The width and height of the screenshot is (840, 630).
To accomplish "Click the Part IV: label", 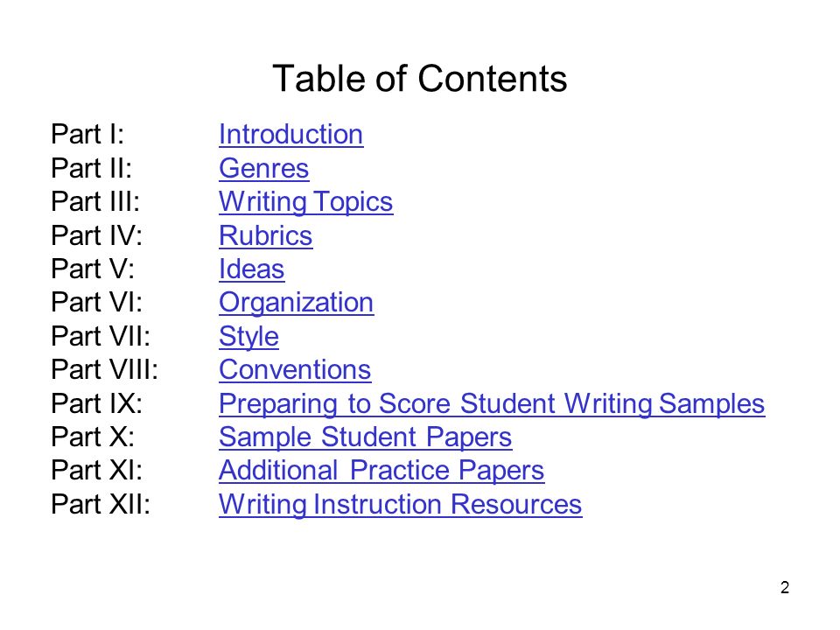I will click(x=96, y=235).
